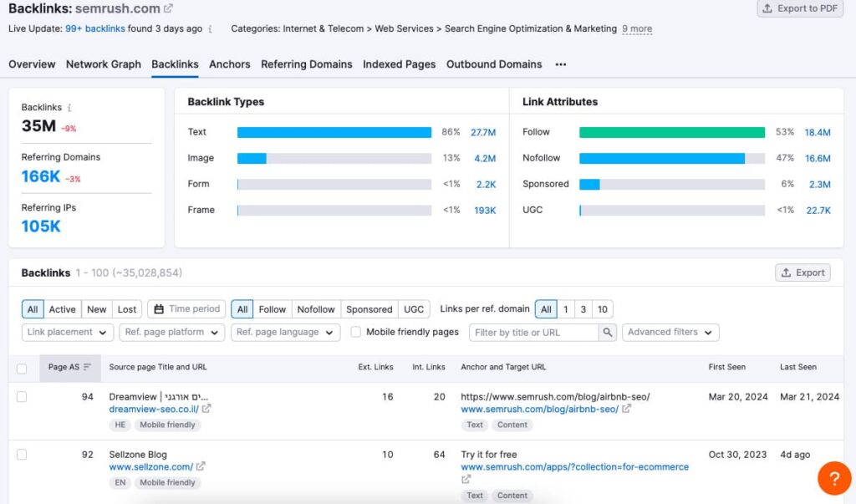Screen dimensions: 856x504
Task: Click the info icon after 'found 3 days ago'
Action: 210,29
